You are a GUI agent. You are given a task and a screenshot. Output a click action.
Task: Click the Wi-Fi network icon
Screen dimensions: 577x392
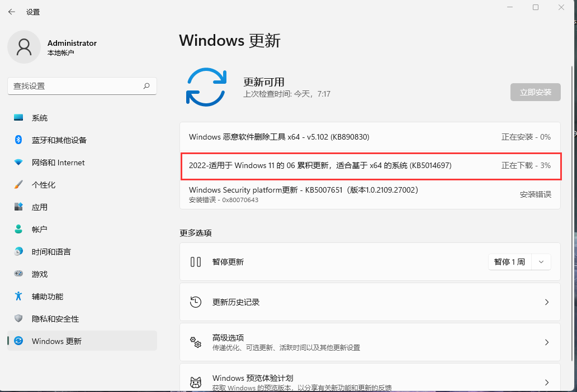[x=18, y=162]
